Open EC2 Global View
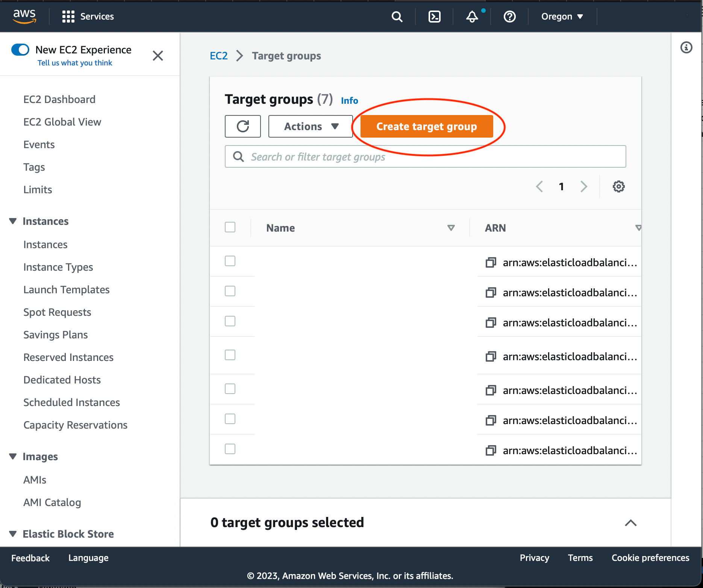The height and width of the screenshot is (588, 703). tap(62, 122)
